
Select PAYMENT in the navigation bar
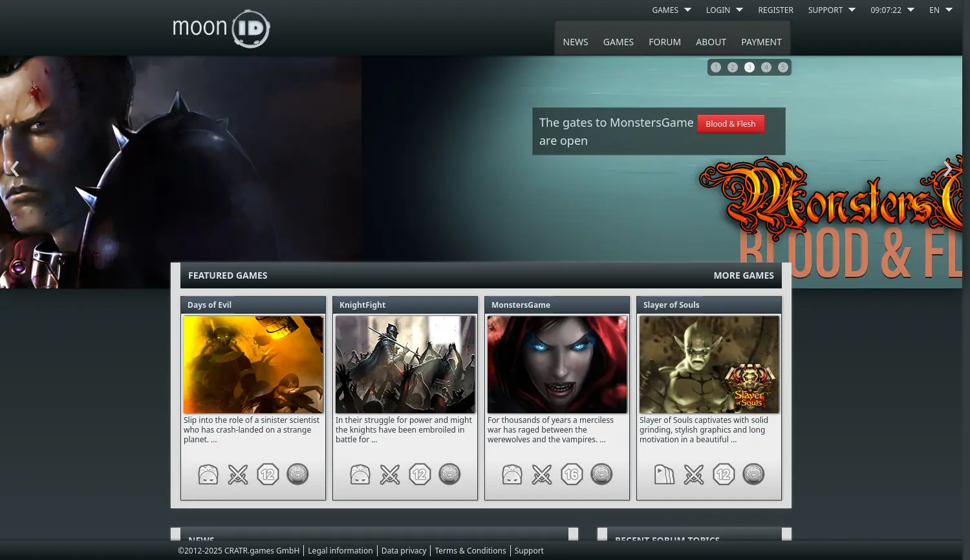[x=761, y=42]
